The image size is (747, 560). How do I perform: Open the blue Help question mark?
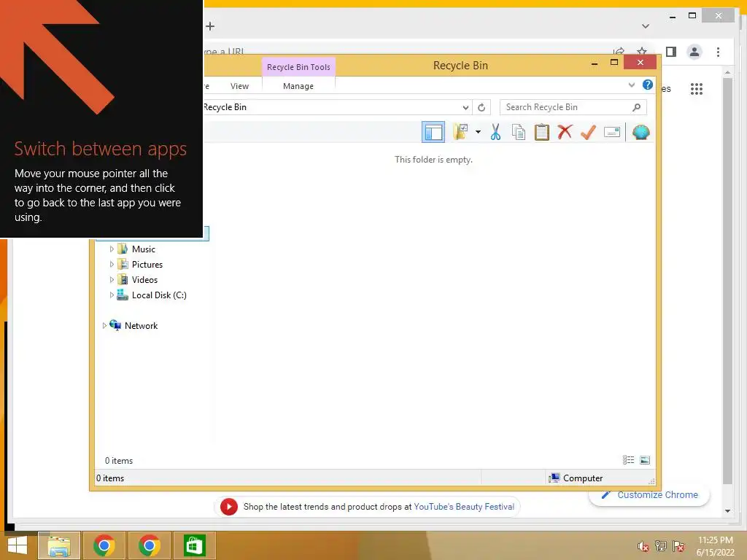pyautogui.click(x=648, y=85)
